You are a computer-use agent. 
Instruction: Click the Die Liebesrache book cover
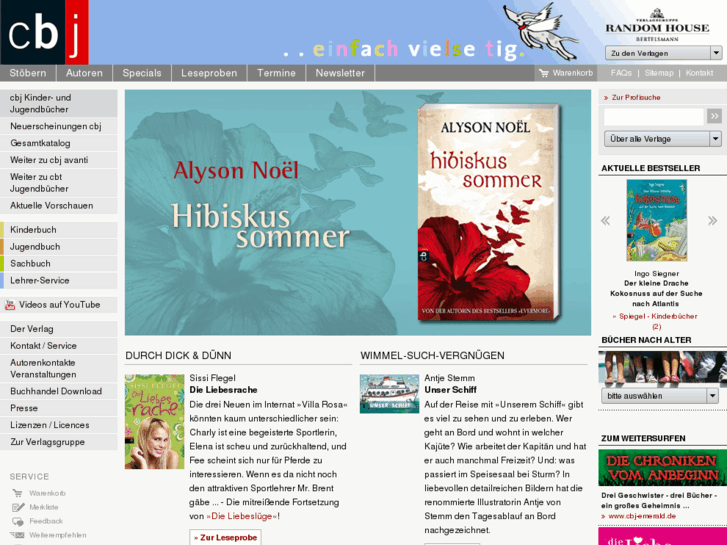coord(154,422)
